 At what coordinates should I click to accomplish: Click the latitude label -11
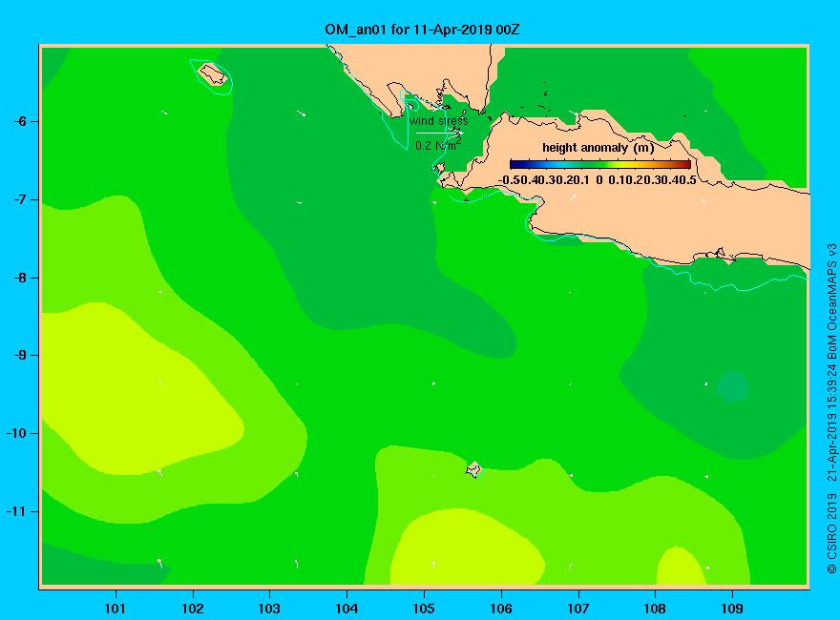click(x=16, y=511)
